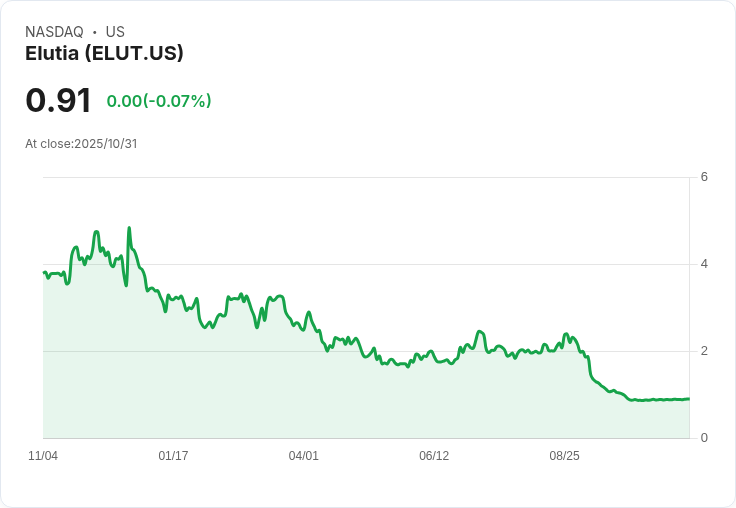Click the green 0.00(-0.07%) change value
Image resolution: width=736 pixels, height=508 pixels.
(159, 101)
